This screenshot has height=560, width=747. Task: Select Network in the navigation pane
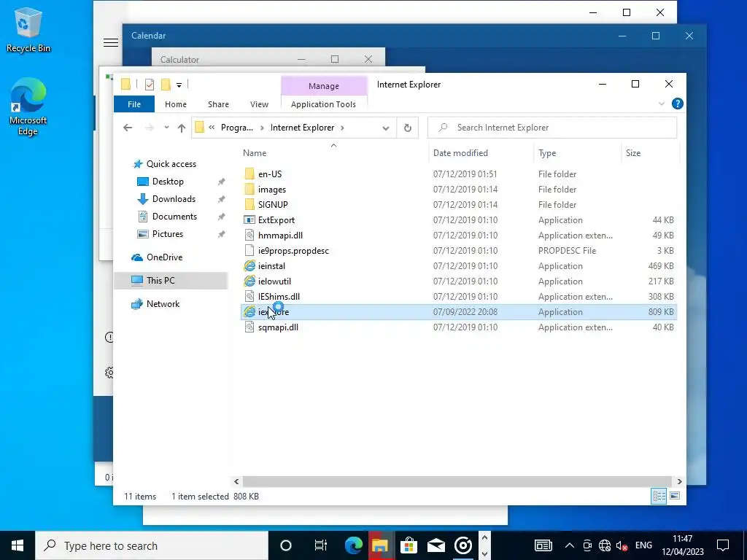pyautogui.click(x=163, y=304)
